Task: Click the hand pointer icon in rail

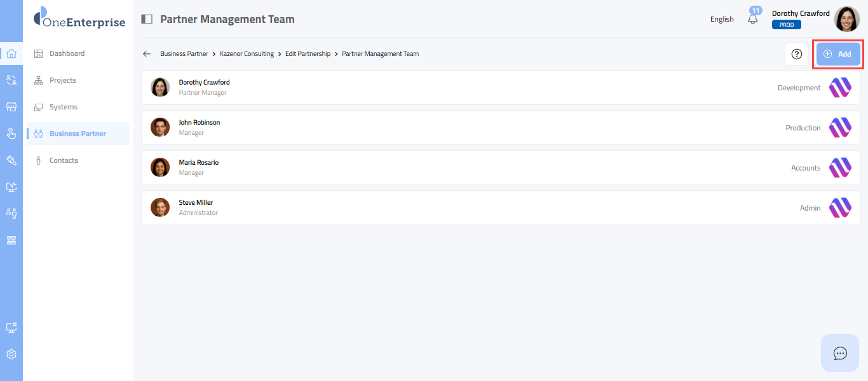Action: click(11, 134)
